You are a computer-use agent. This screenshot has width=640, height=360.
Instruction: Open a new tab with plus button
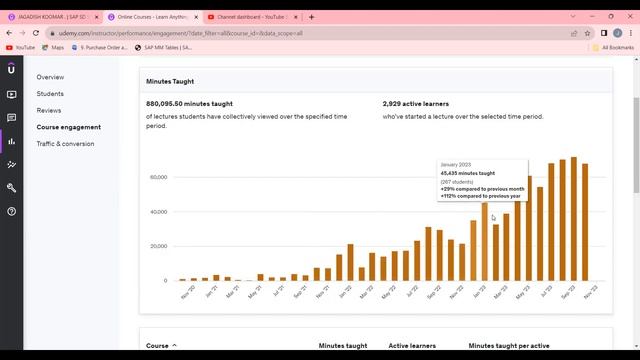pos(311,17)
